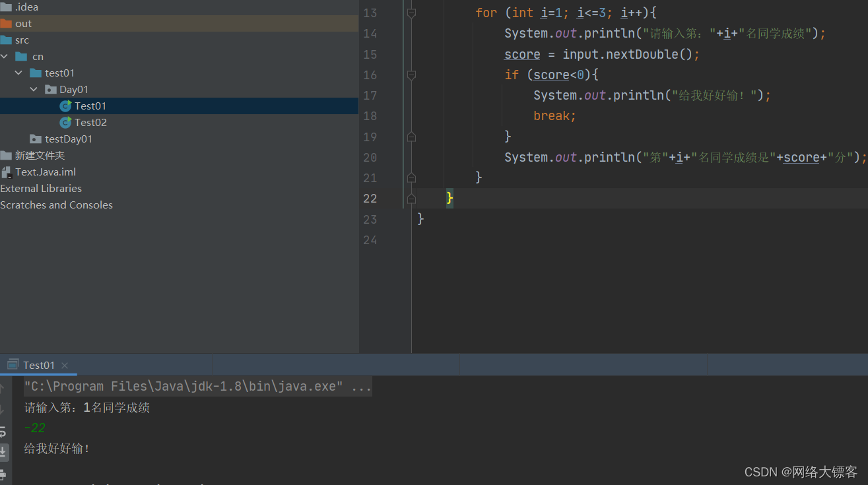Click closing brace on line 23
This screenshot has height=485, width=868.
coord(420,219)
